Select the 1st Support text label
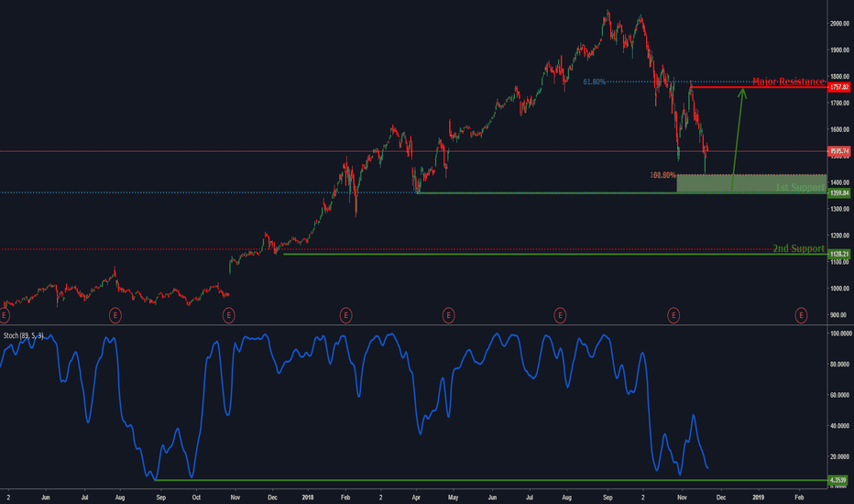 click(x=800, y=187)
